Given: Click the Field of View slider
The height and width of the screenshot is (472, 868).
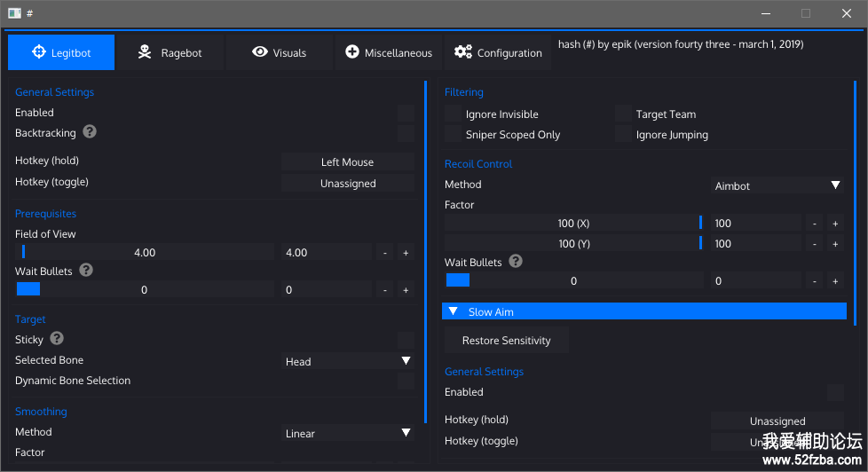Looking at the screenshot, I should pyautogui.click(x=145, y=253).
